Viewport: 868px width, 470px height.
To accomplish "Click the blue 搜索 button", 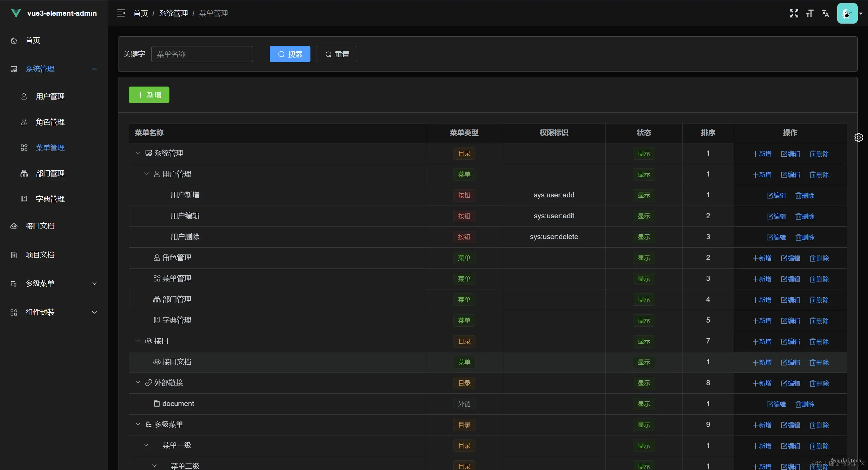I will click(290, 54).
